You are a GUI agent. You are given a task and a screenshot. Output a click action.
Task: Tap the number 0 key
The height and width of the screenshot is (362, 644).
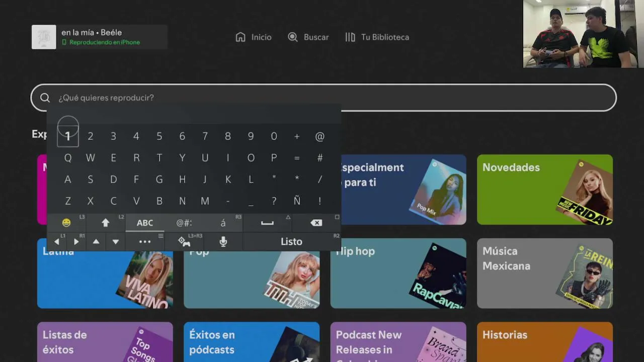click(x=274, y=136)
